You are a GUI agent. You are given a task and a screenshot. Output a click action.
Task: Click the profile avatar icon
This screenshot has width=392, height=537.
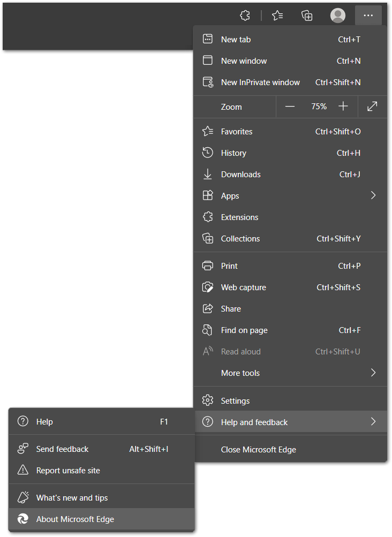[x=337, y=16]
